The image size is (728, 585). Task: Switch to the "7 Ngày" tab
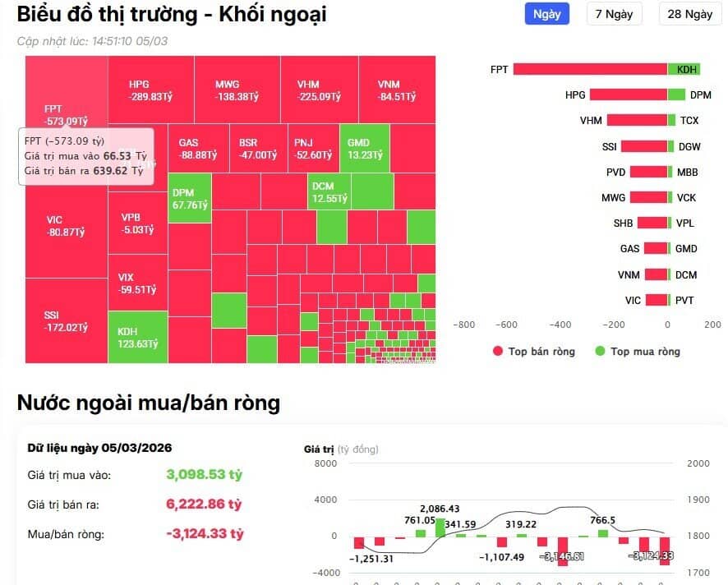tap(614, 15)
